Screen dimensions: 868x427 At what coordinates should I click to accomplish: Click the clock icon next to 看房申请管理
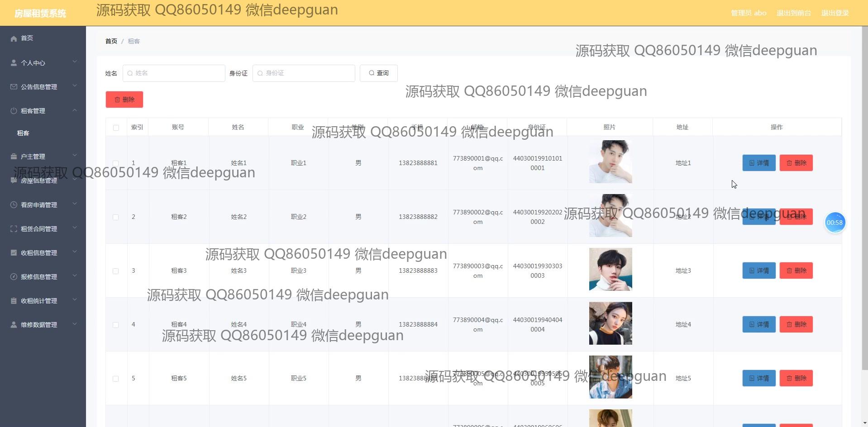click(x=14, y=205)
